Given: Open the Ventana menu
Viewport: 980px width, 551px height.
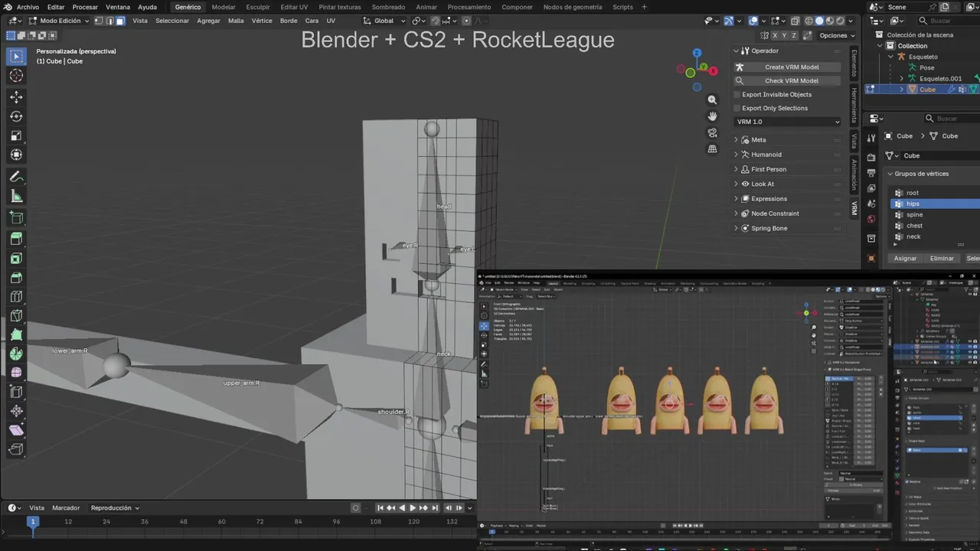Looking at the screenshot, I should click(117, 7).
